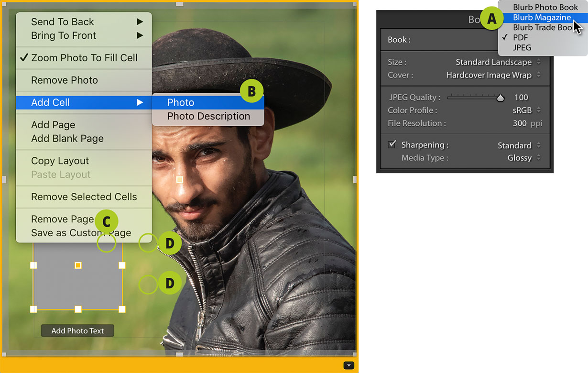Click the photo cell's bottom edge handle
The image size is (588, 373).
(179, 355)
